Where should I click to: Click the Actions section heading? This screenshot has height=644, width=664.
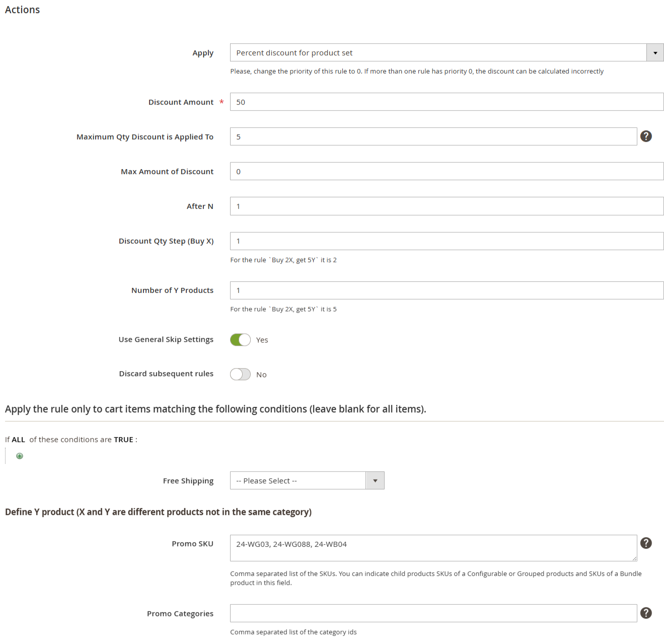click(x=23, y=10)
